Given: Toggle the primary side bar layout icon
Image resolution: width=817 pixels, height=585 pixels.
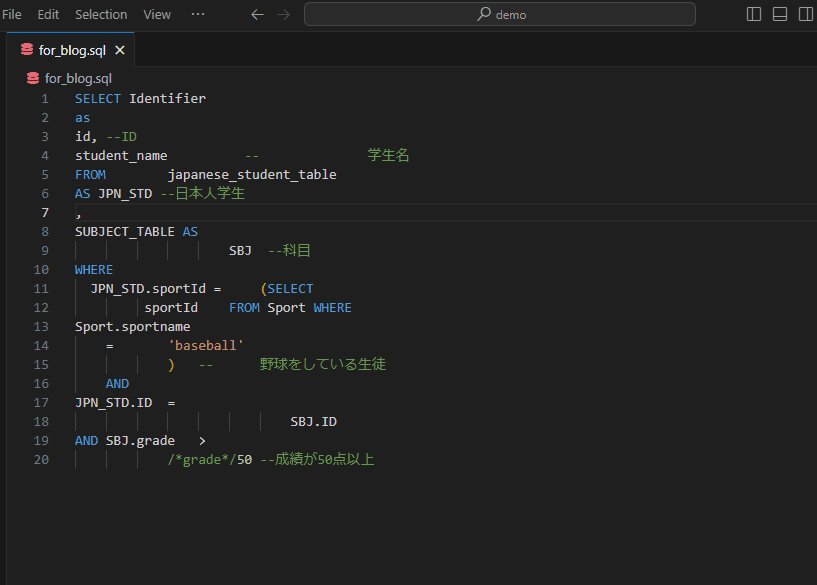Looking at the screenshot, I should coord(754,14).
